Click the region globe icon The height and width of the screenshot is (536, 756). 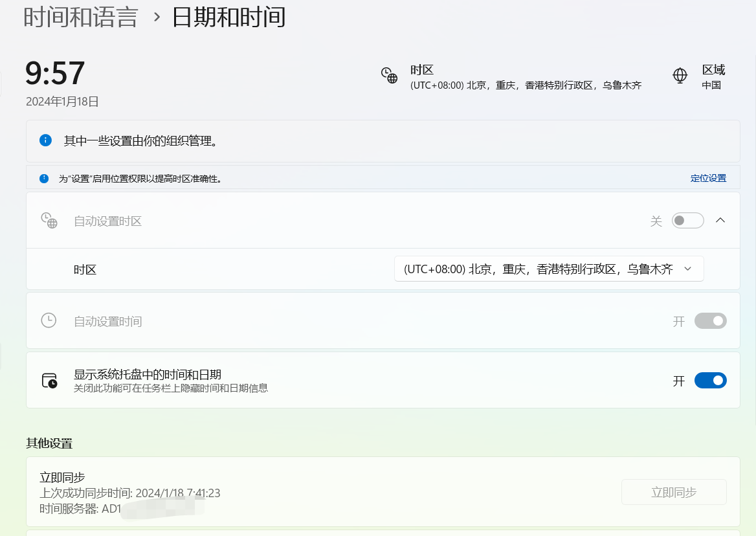coord(680,76)
